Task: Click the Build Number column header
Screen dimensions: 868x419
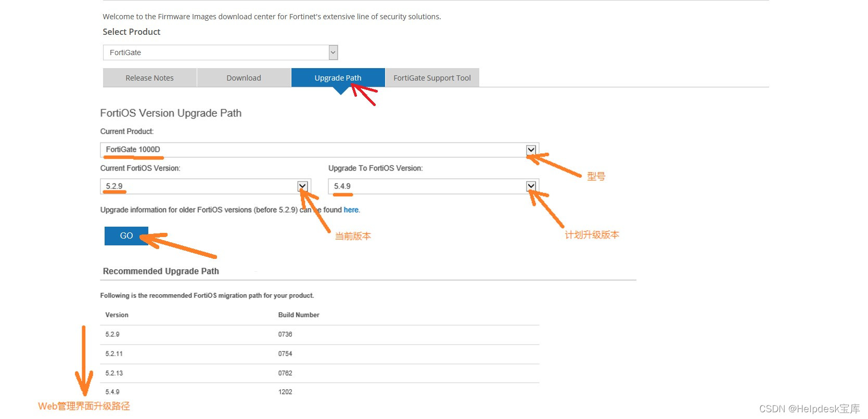Action: [x=299, y=315]
